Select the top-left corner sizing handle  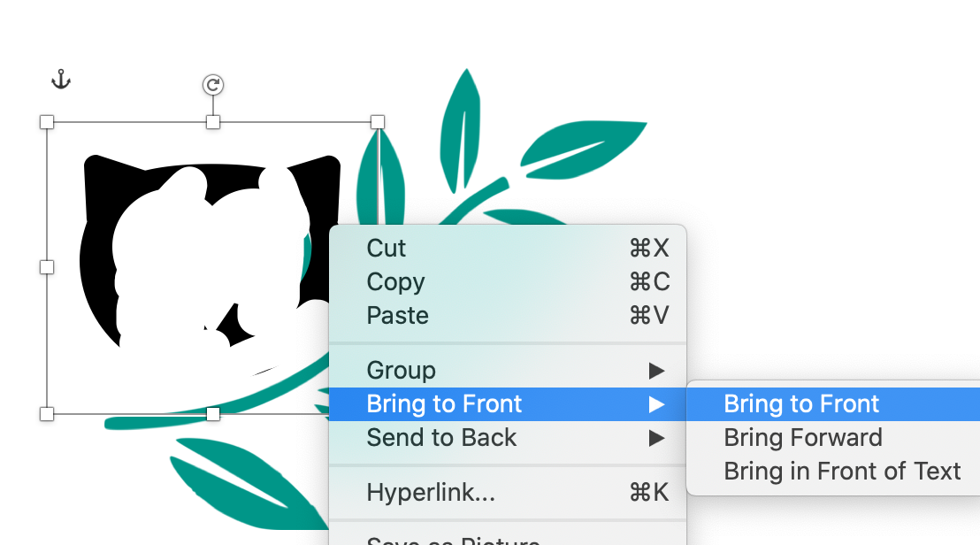[x=47, y=122]
